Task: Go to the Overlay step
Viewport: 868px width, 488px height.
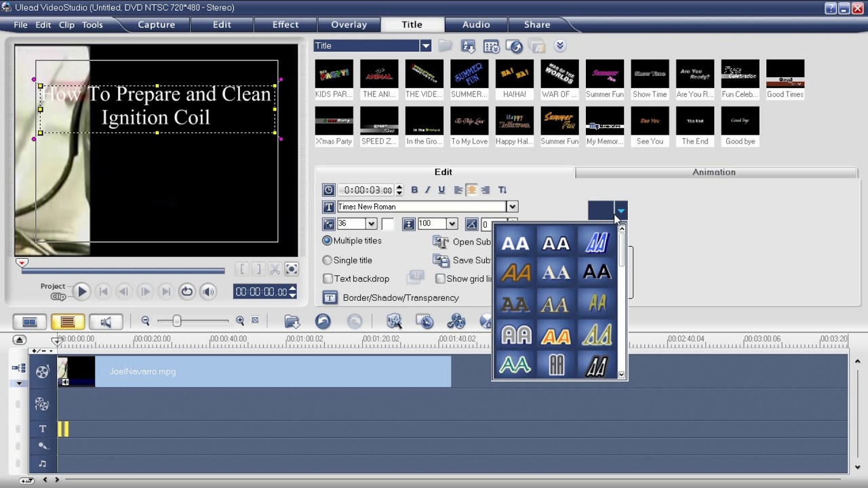Action: coord(349,24)
